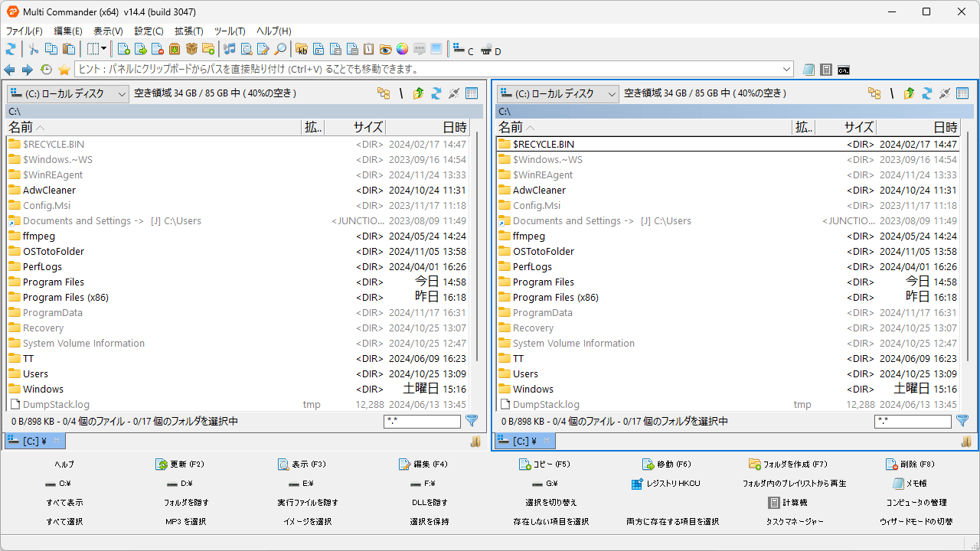Click the magnifying glass search icon
980x551 pixels.
click(280, 49)
